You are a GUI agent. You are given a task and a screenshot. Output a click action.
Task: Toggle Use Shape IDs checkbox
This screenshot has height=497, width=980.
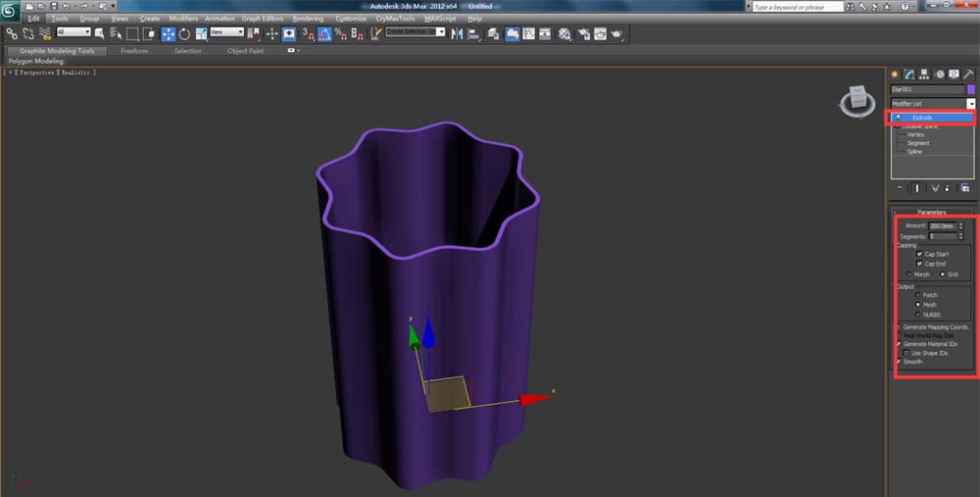(906, 353)
